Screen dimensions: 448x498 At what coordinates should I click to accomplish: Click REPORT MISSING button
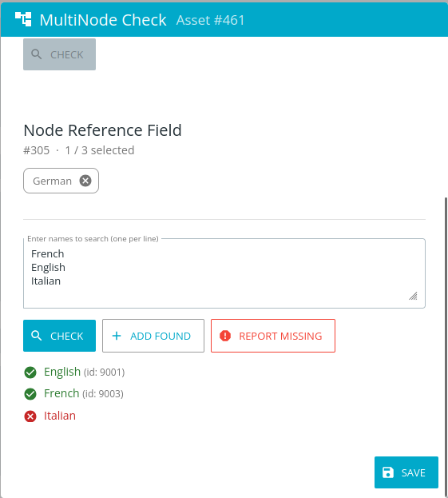(273, 336)
